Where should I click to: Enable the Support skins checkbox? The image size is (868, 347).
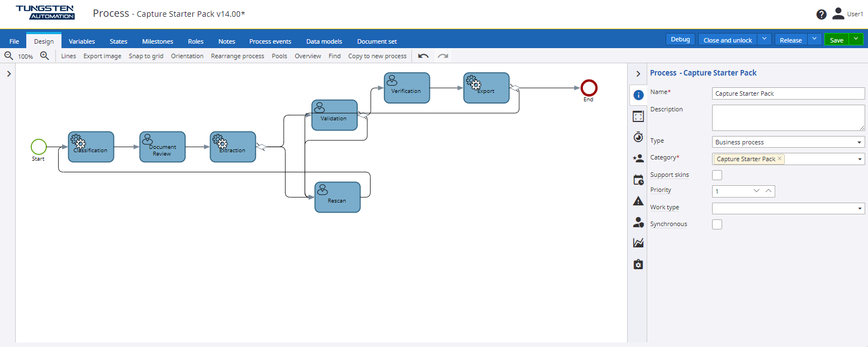pos(717,175)
